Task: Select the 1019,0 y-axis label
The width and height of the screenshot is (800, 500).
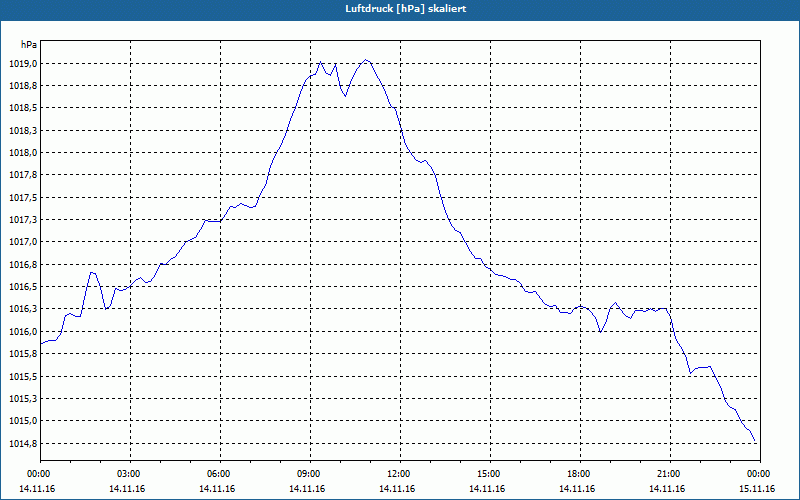Action: [23, 64]
